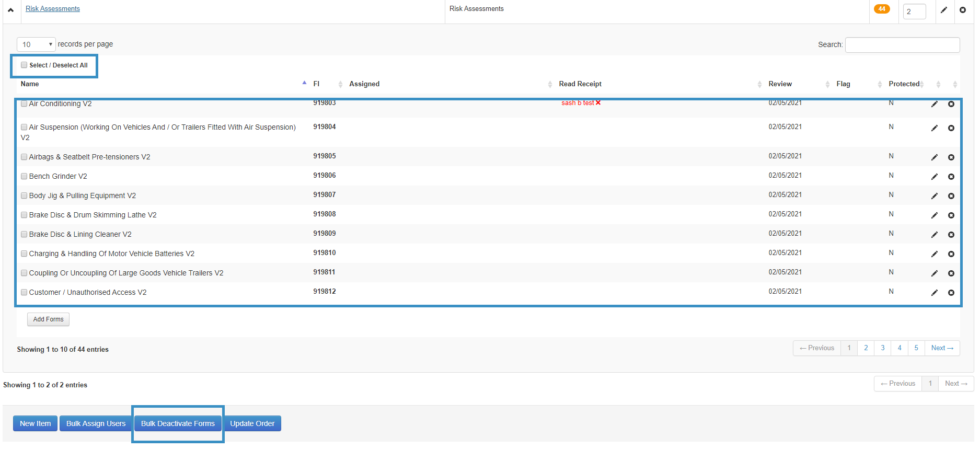
Task: Select page 1 of the forms list
Action: point(849,348)
